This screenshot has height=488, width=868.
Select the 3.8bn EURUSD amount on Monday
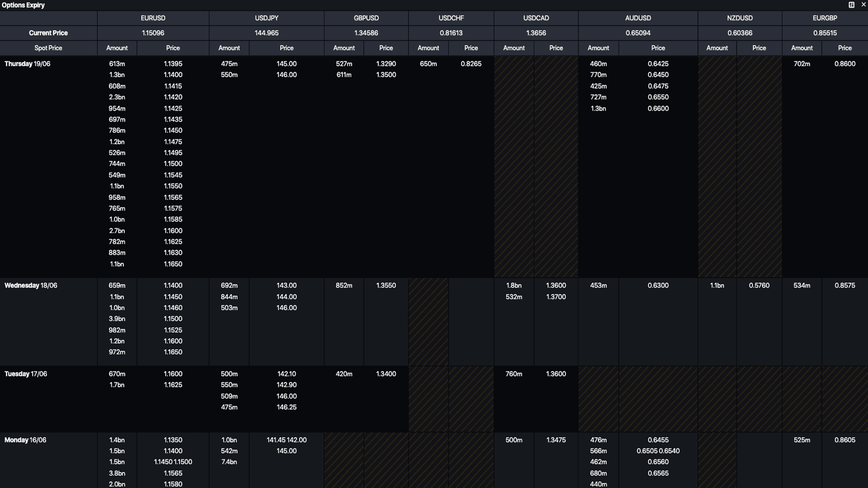[x=117, y=473]
